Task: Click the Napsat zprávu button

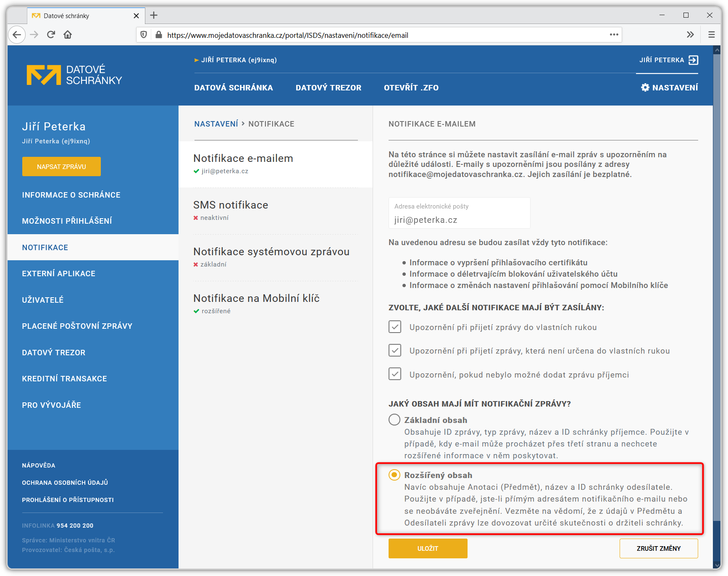Action: pos(61,166)
